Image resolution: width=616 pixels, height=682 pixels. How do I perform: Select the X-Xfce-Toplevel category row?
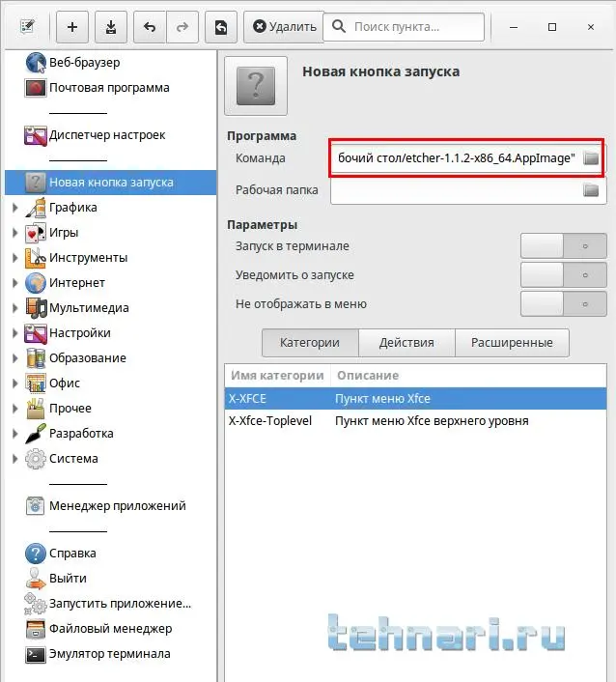tap(415, 421)
